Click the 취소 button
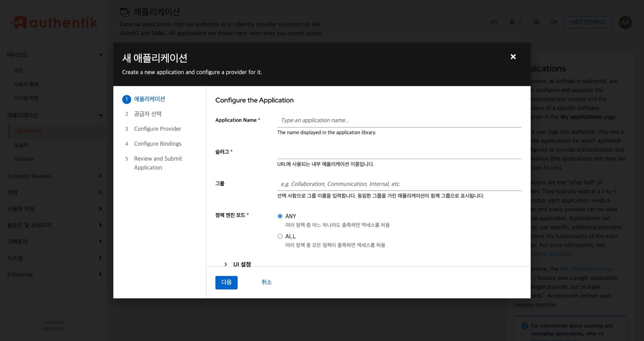The height and width of the screenshot is (341, 644). coord(266,282)
